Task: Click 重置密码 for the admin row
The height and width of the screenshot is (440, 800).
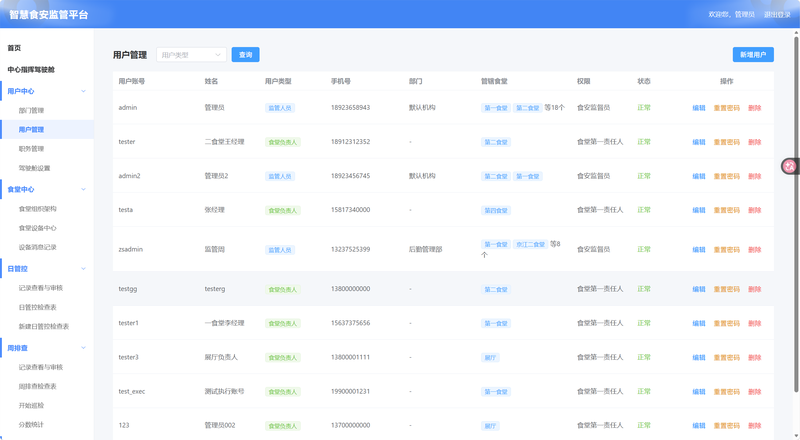Action: (727, 108)
